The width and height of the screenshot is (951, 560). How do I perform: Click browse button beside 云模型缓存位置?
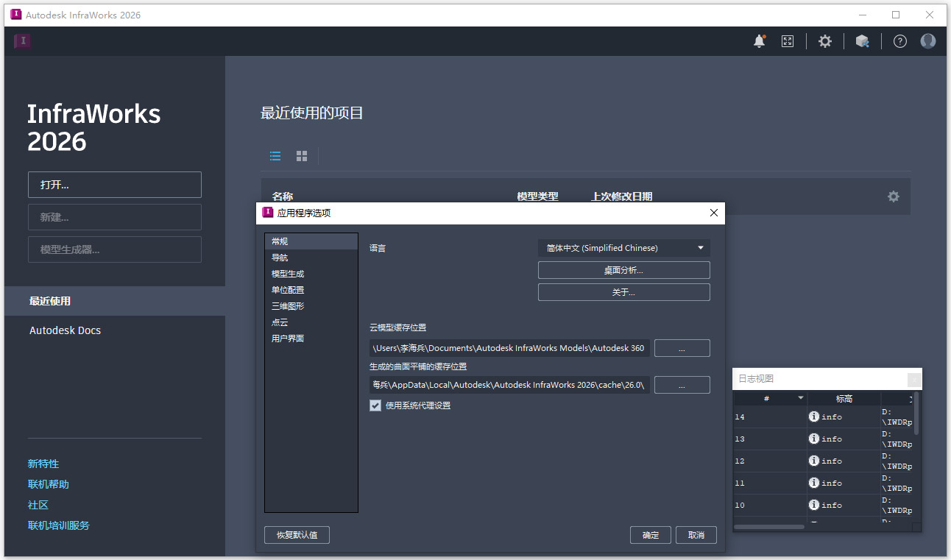point(682,347)
